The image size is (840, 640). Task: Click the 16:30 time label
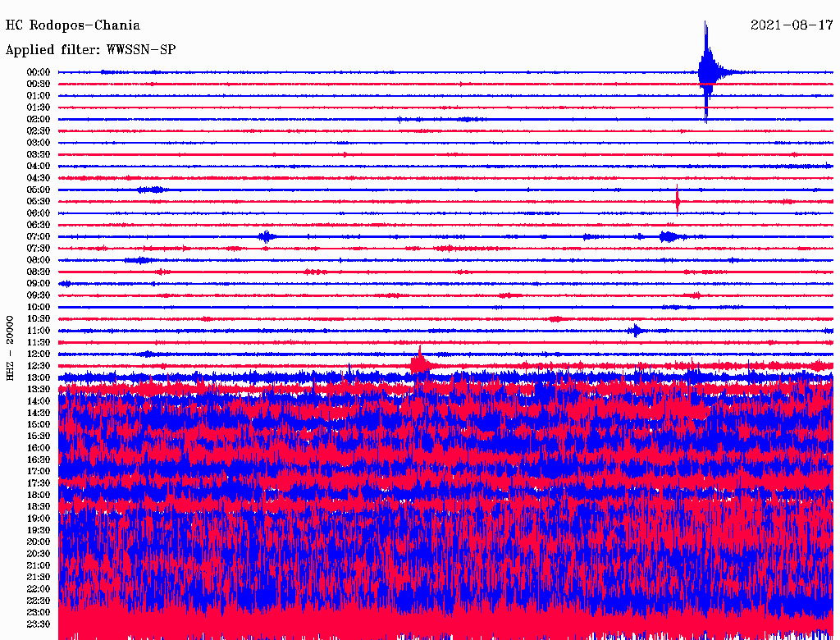[39, 460]
